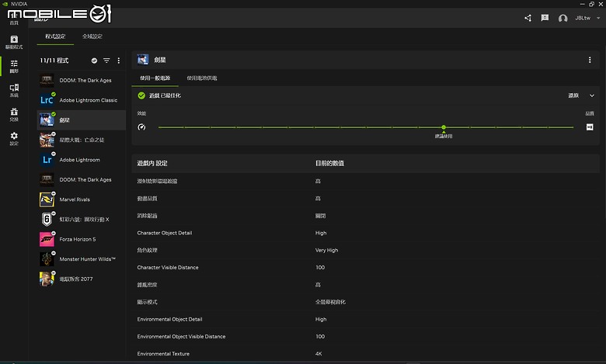Screen dimensions: 606x364
Task: Select 星際大戰：亡命之徒 in program list
Action: tap(81, 140)
